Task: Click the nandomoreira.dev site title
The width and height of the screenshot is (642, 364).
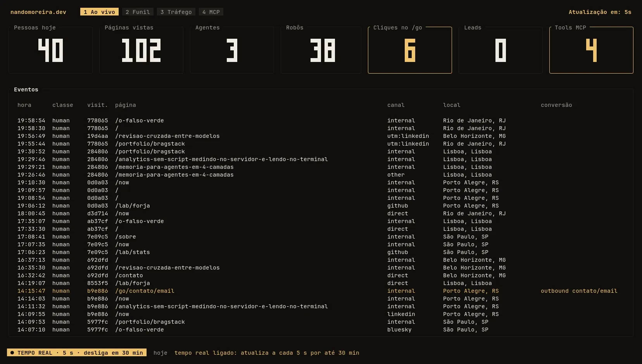Action: [38, 12]
